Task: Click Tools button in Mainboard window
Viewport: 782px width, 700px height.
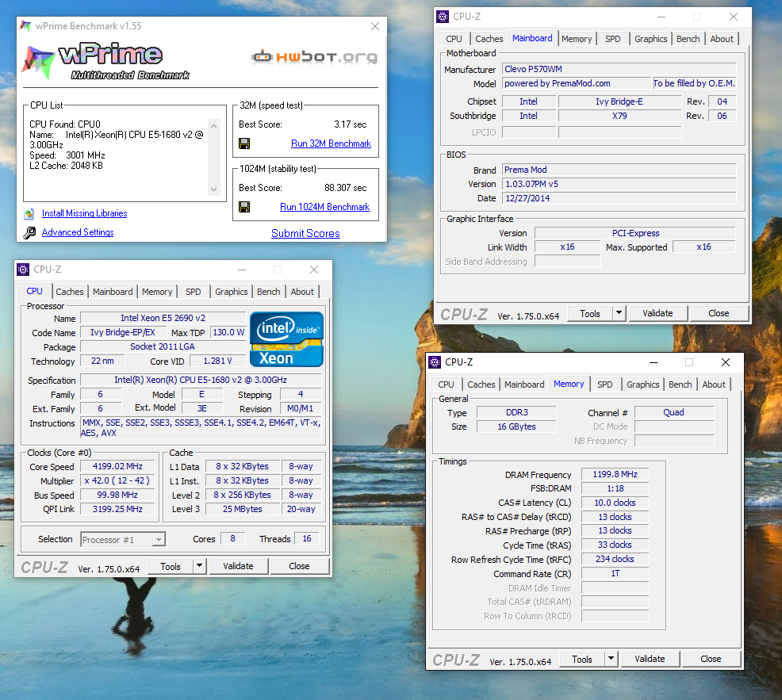Action: point(590,314)
